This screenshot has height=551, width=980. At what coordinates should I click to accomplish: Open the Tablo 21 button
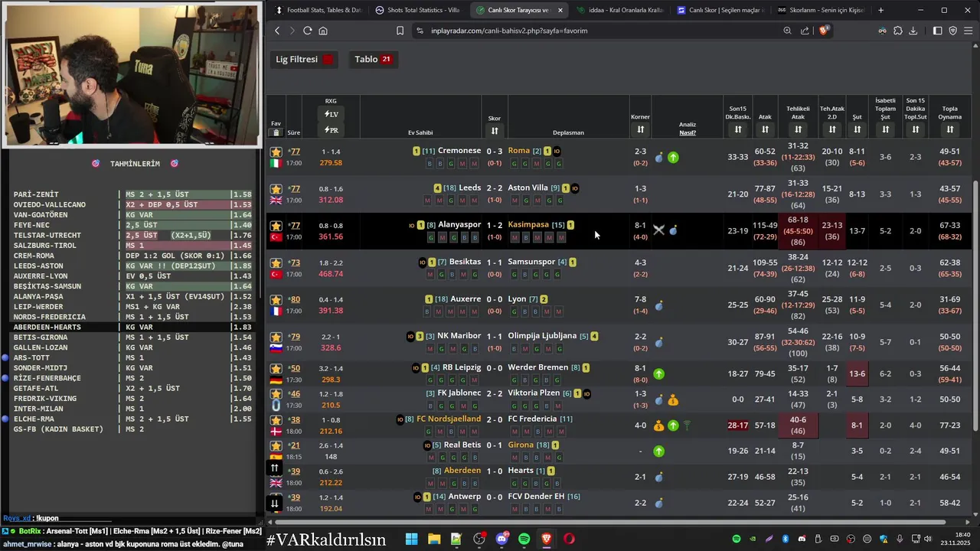[x=372, y=59]
